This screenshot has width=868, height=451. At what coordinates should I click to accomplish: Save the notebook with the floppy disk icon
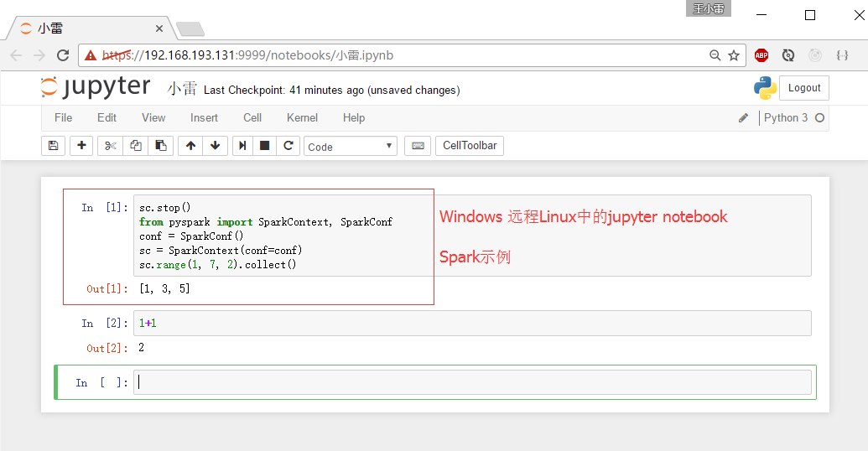click(x=54, y=146)
